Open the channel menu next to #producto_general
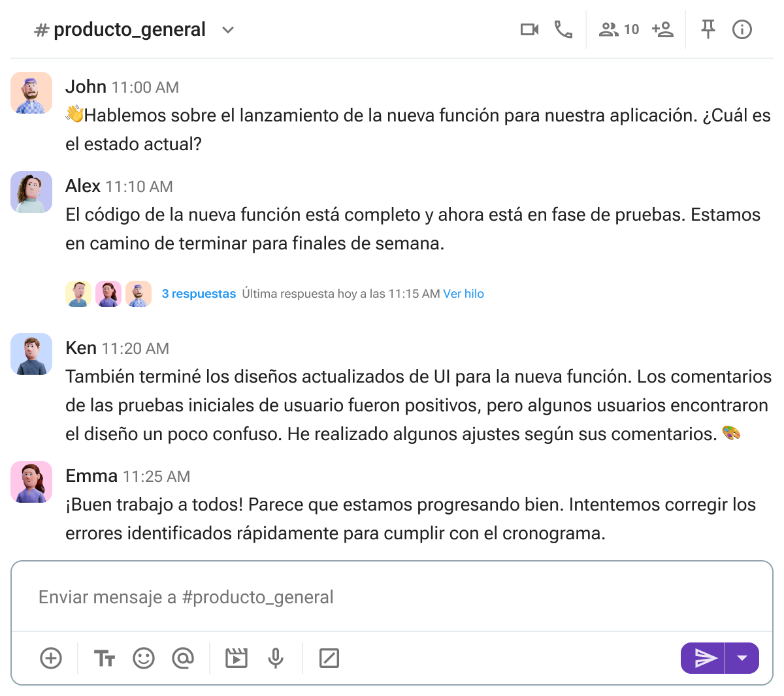Screen dimensions: 784x696 pos(227,29)
